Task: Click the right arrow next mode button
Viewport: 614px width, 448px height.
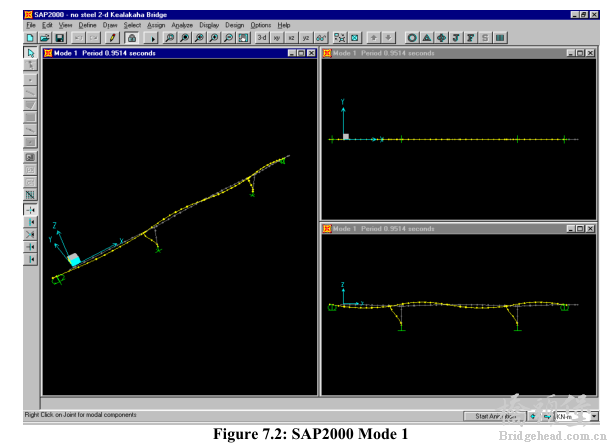Action: pos(547,416)
